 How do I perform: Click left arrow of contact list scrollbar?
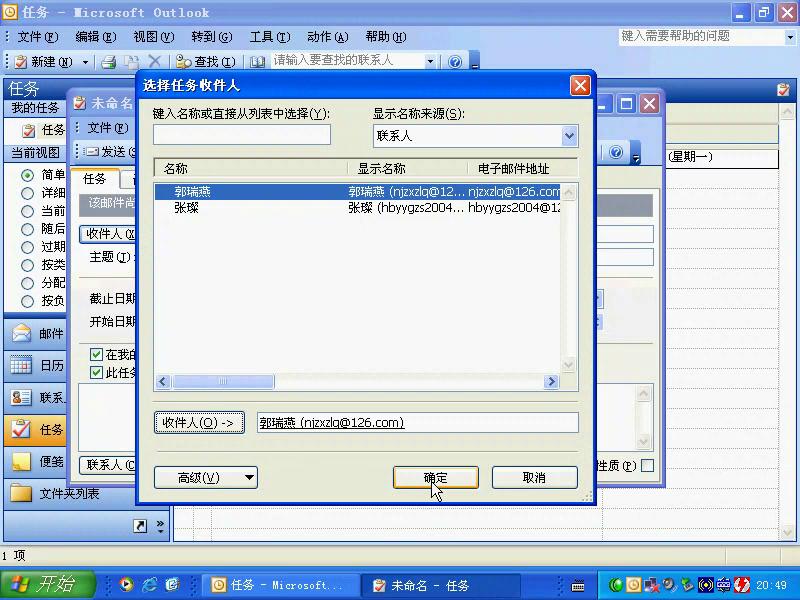tap(163, 381)
